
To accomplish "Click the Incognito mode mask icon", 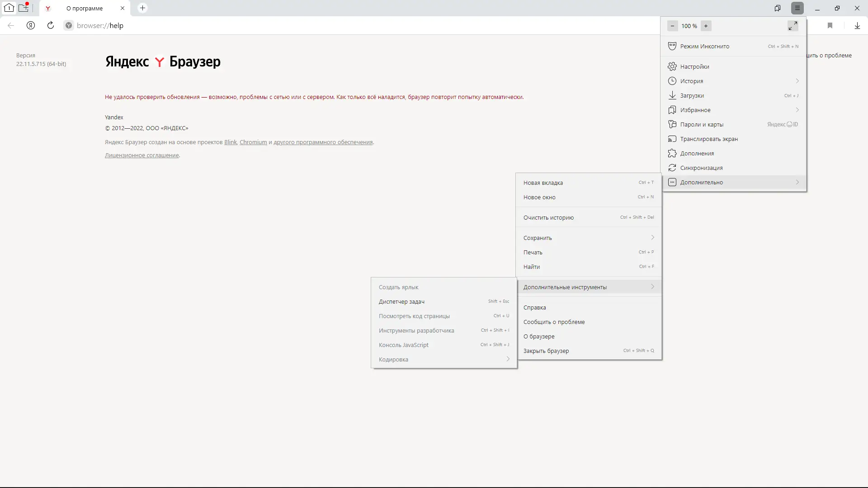I will click(672, 46).
